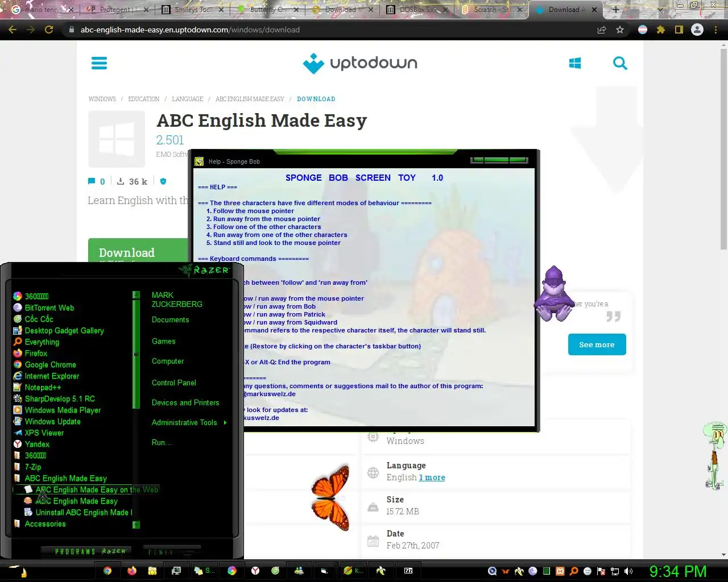728x582 pixels.
Task: Open the Uptodown search magnifier
Action: click(620, 63)
